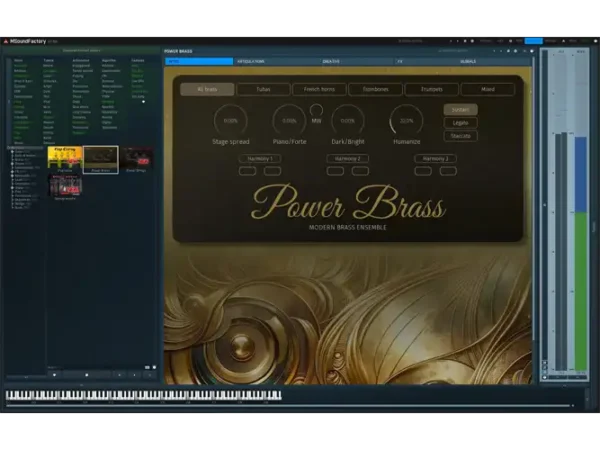The width and height of the screenshot is (600, 450).
Task: Select the Trumpets section
Action: [432, 89]
